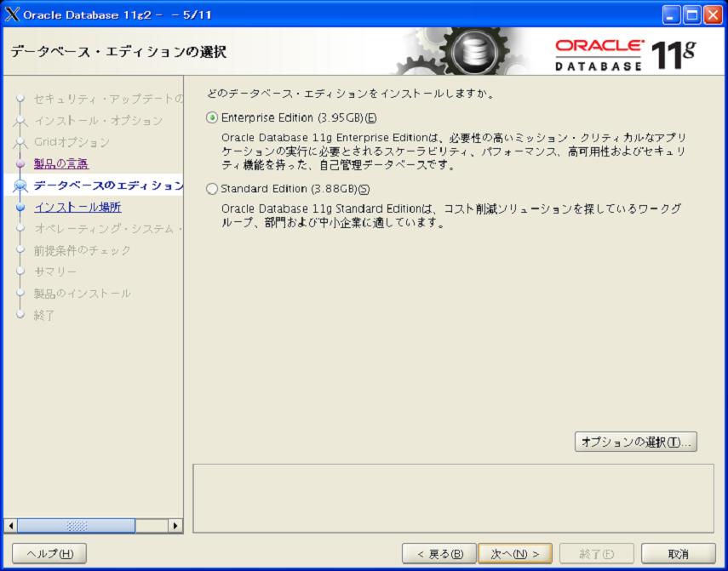This screenshot has width=728, height=571.
Task: Click the sidebar horizontal scrollbar thumb
Action: (x=76, y=526)
